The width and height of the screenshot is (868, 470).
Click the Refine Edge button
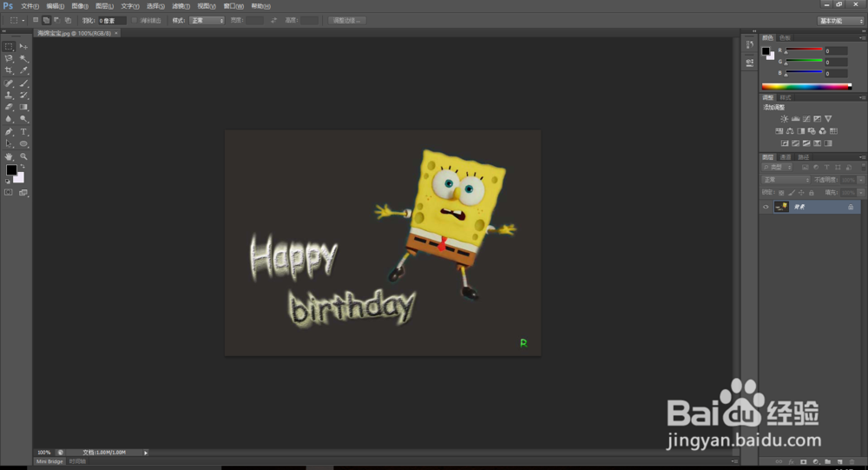(346, 21)
